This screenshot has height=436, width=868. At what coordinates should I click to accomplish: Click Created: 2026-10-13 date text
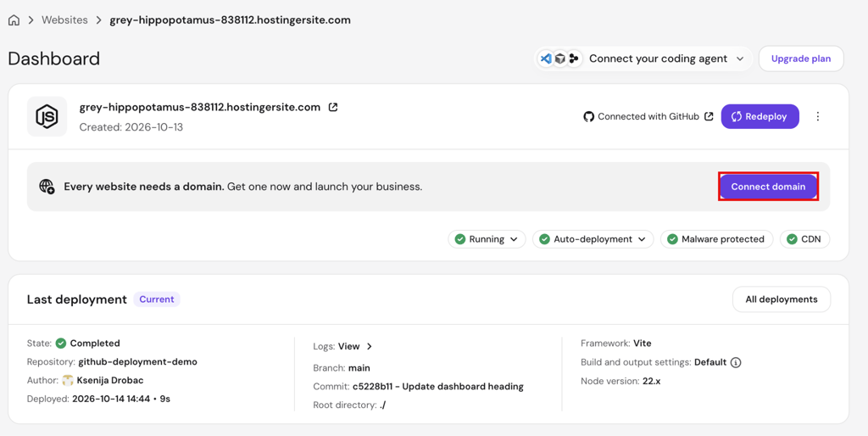click(131, 127)
